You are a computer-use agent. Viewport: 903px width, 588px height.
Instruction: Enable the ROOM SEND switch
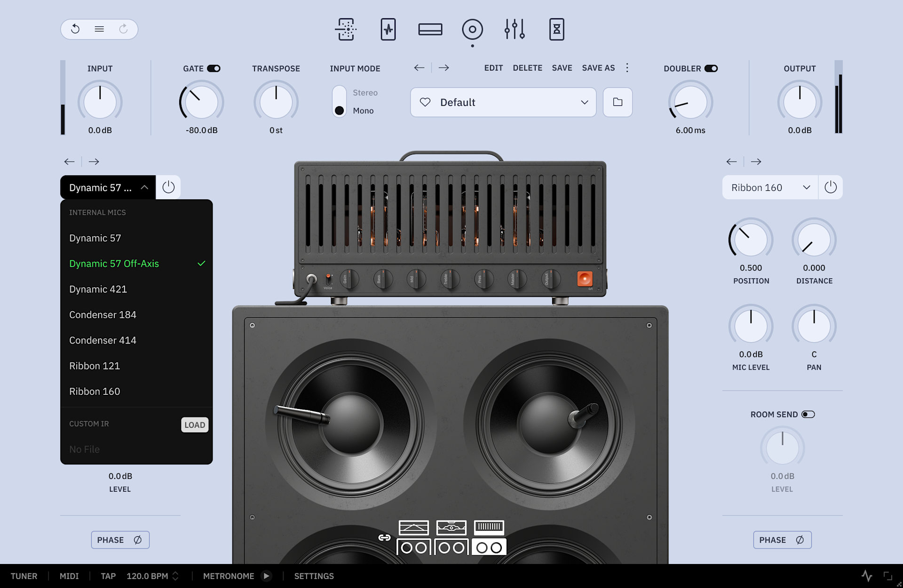pos(808,415)
